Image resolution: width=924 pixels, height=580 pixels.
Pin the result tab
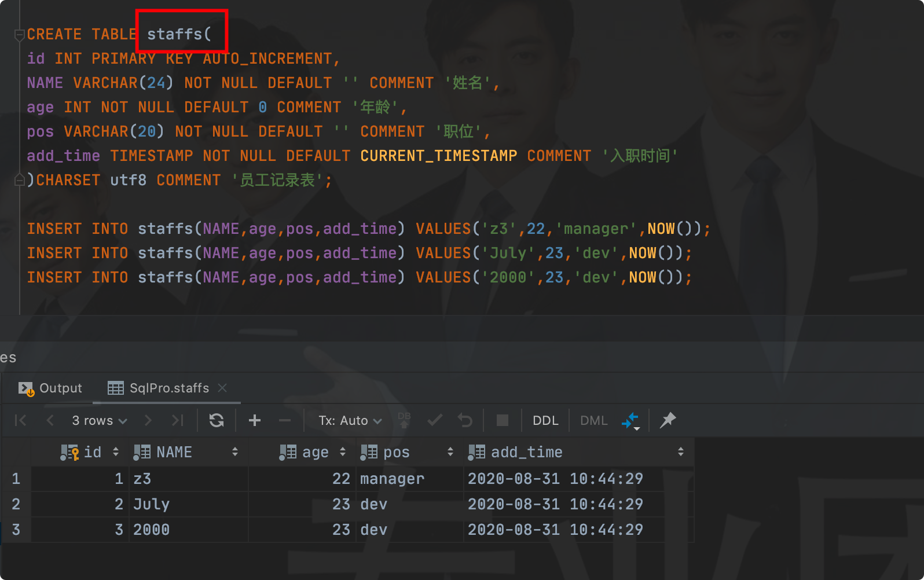click(668, 420)
